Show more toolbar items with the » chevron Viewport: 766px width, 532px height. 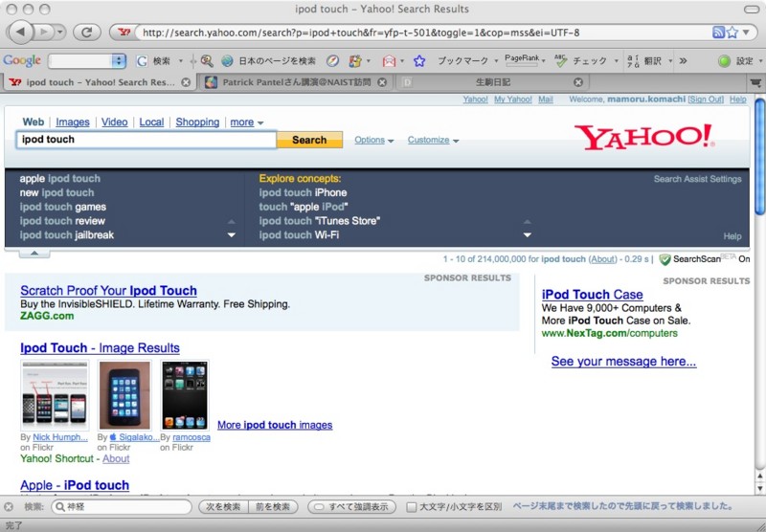683,60
